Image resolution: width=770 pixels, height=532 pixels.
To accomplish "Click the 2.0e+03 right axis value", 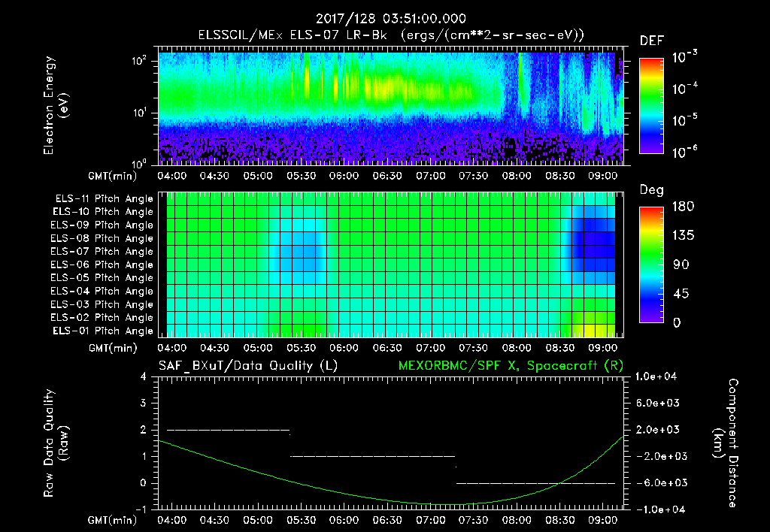I will [x=659, y=430].
